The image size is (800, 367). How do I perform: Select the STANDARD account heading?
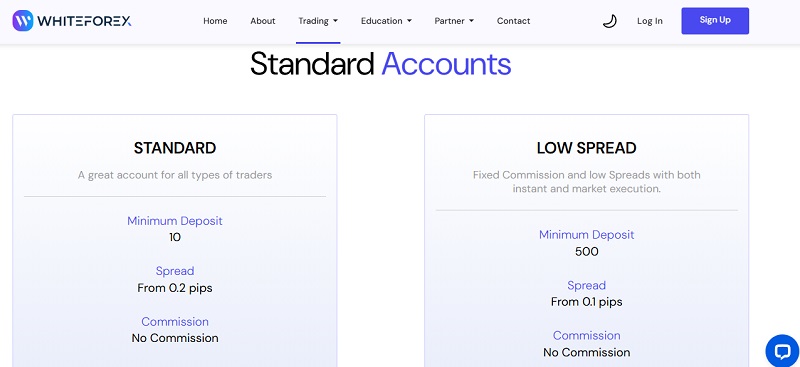(175, 148)
